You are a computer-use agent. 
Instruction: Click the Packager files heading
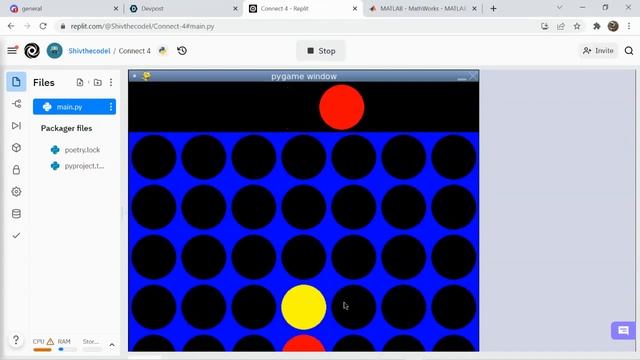[66, 128]
